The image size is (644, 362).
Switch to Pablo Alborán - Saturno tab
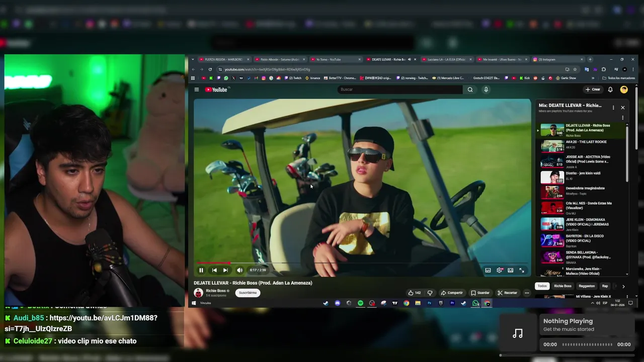[x=279, y=59]
